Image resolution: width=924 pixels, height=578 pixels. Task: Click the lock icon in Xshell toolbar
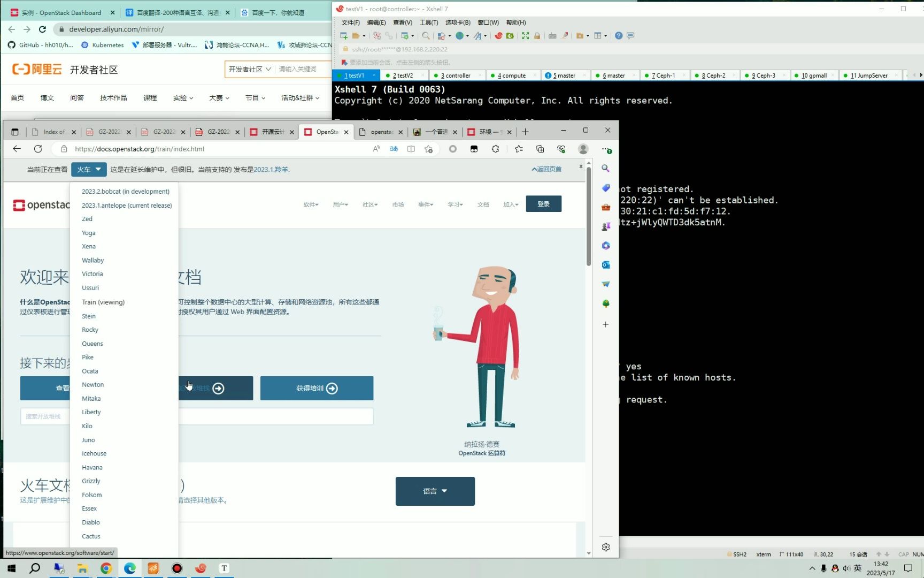tap(537, 36)
